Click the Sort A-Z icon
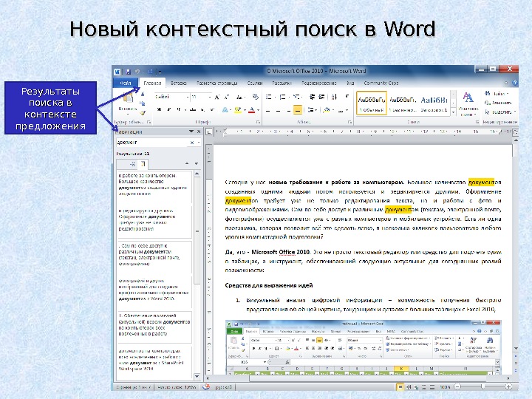 point(334,97)
